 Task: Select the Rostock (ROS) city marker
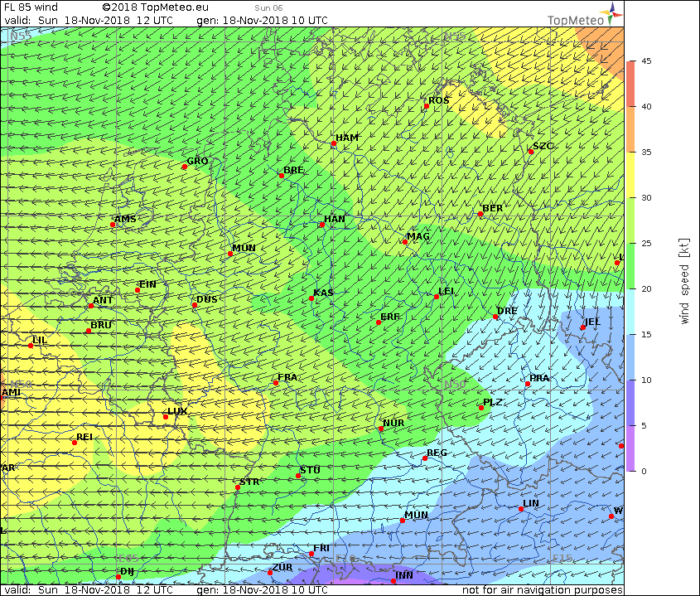point(427,106)
